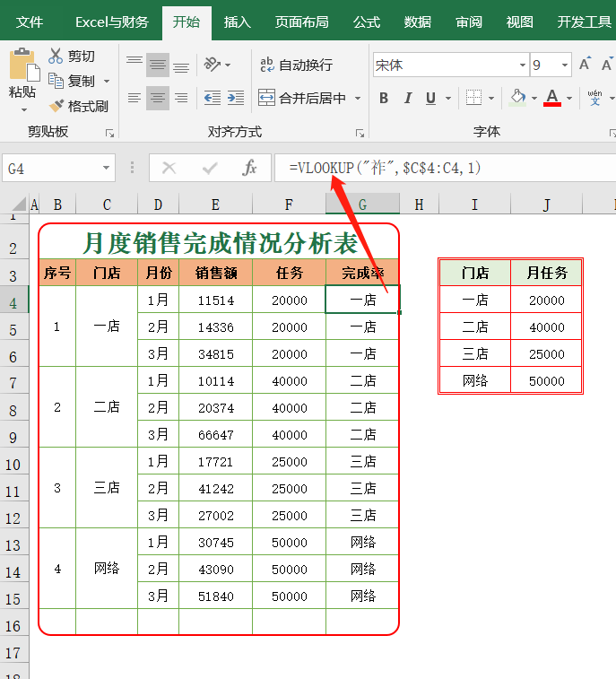Image resolution: width=616 pixels, height=679 pixels.
Task: Select column G header
Action: pos(362,204)
